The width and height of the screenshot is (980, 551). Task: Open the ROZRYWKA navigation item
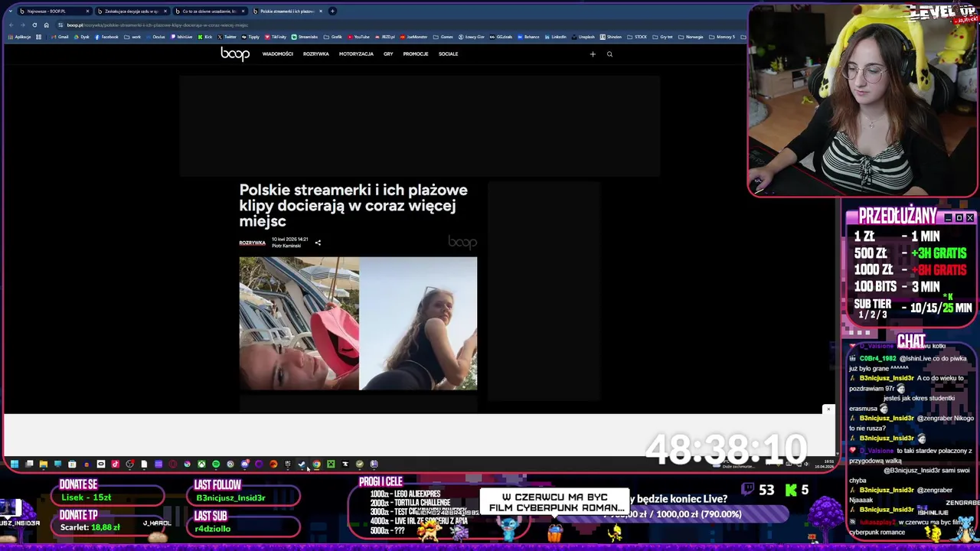coord(315,54)
